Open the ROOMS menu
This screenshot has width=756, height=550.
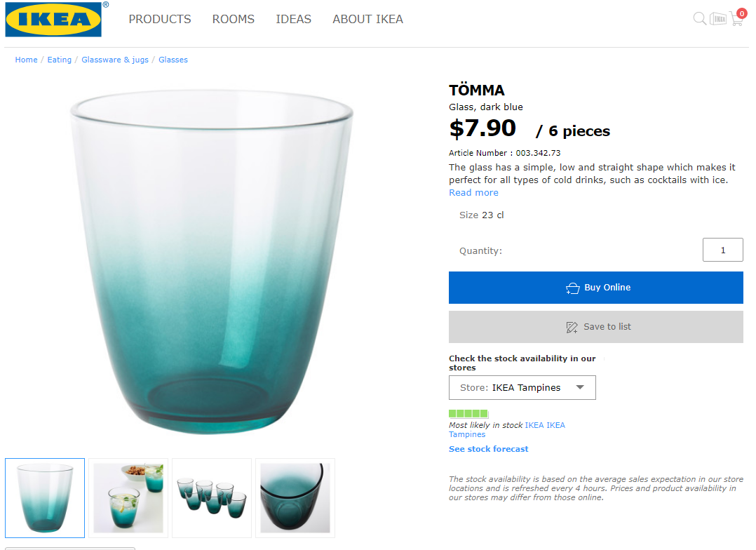tap(234, 20)
